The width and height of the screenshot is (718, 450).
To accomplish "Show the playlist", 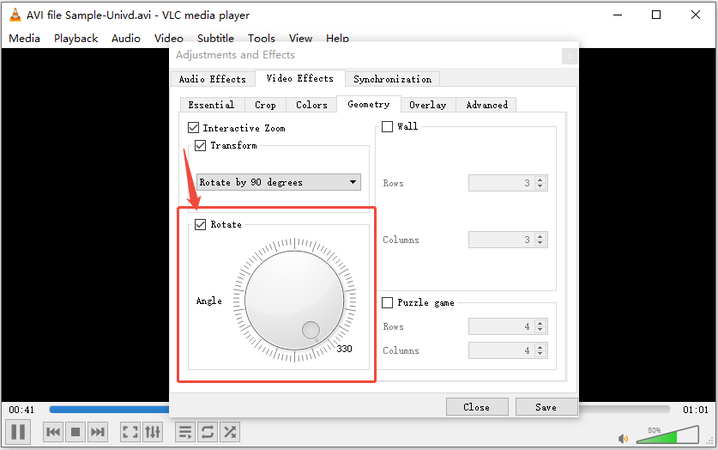I will (x=185, y=432).
